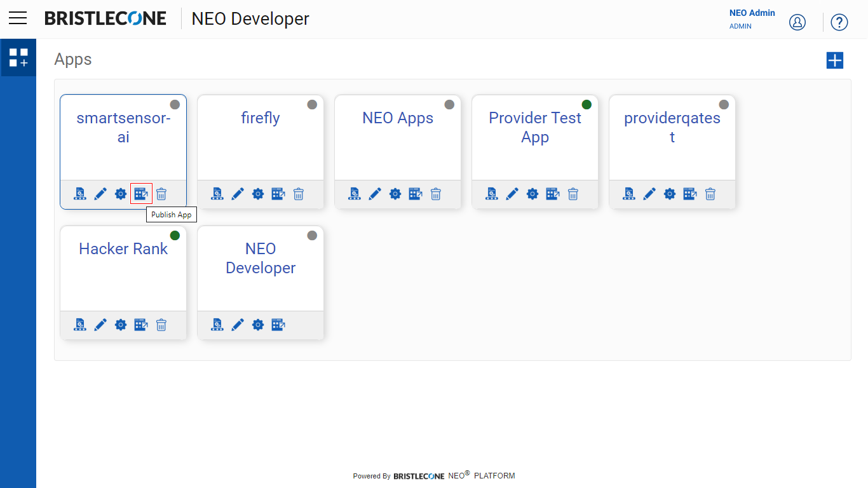
Task: Delete the firefly app
Action: click(x=299, y=194)
